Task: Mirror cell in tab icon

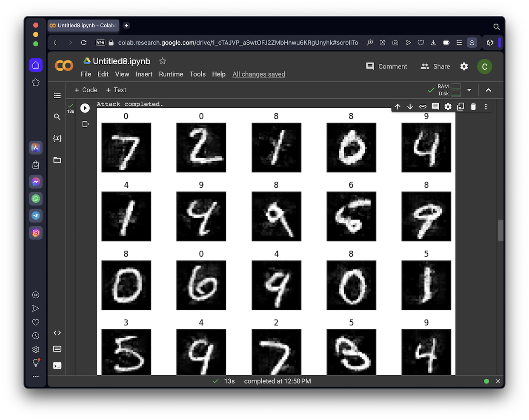Action: coord(460,107)
